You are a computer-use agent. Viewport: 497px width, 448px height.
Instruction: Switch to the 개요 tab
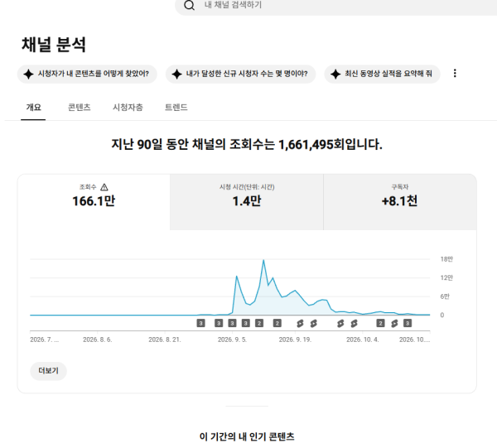(33, 108)
